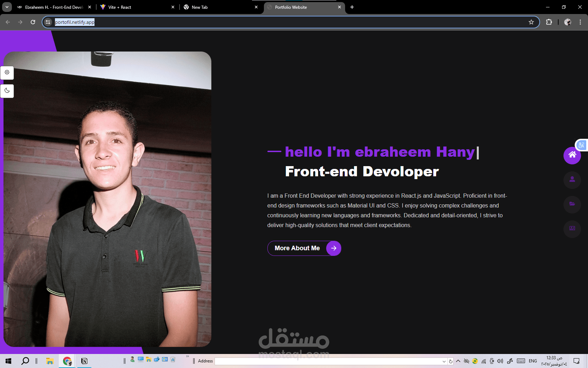
Task: Expand the taskbar Address dropdown arrow
Action: click(x=444, y=361)
